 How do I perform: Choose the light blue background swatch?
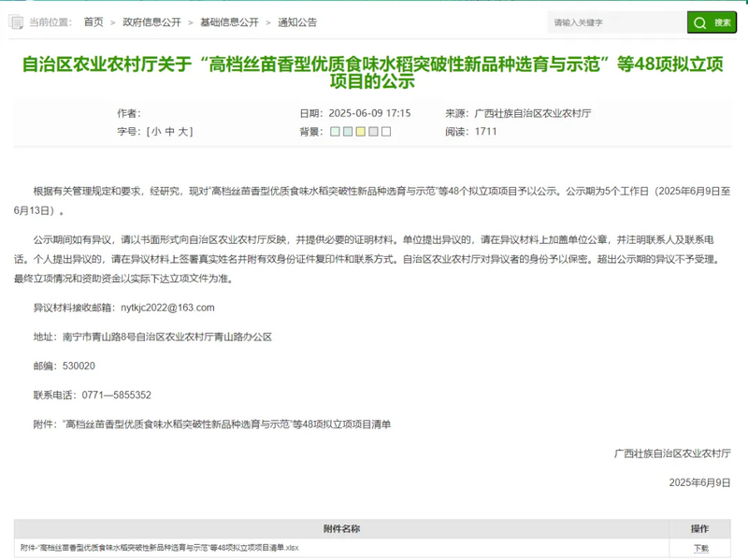[348, 132]
